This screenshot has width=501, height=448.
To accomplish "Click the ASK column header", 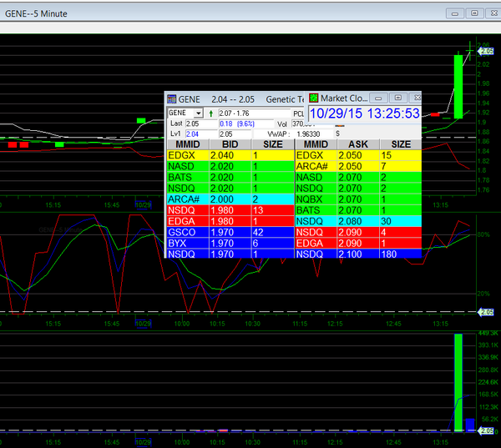I will coord(357,144).
